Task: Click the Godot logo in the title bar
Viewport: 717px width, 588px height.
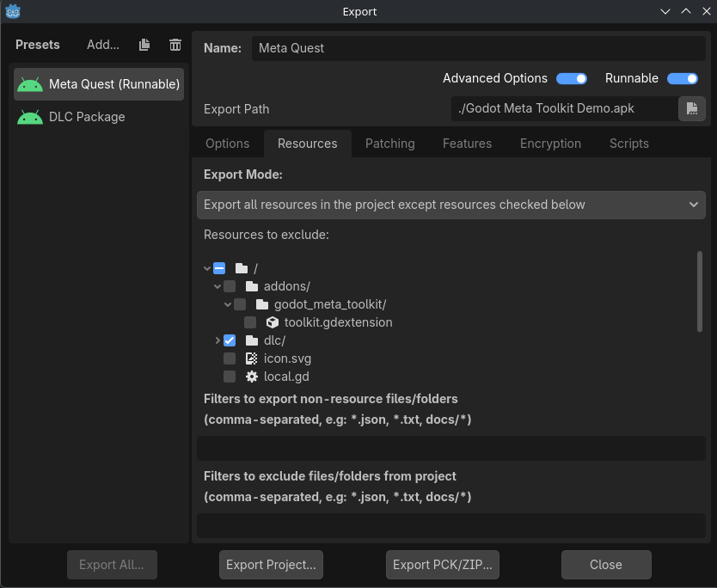Action: 12,11
